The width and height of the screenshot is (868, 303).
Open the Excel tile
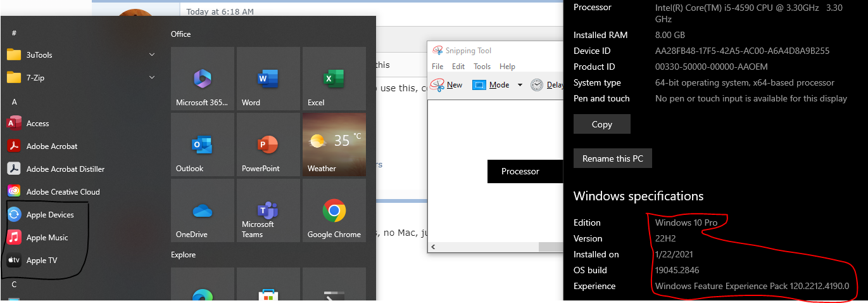[334, 79]
